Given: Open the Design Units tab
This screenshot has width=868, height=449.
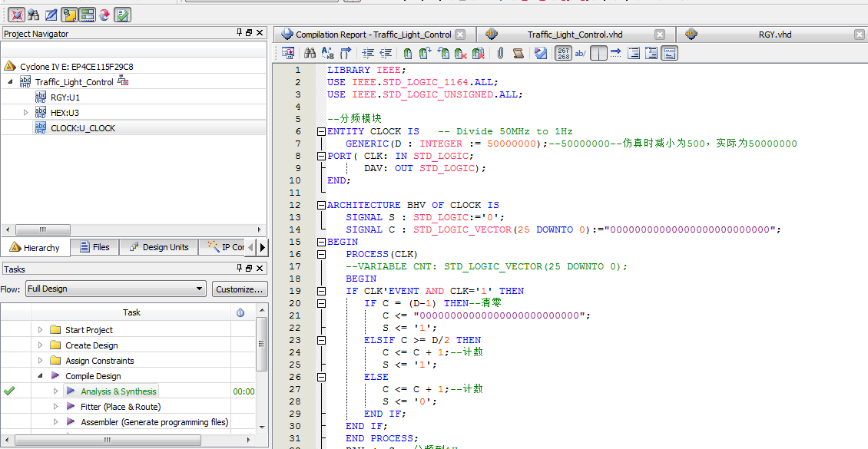Looking at the screenshot, I should (158, 246).
